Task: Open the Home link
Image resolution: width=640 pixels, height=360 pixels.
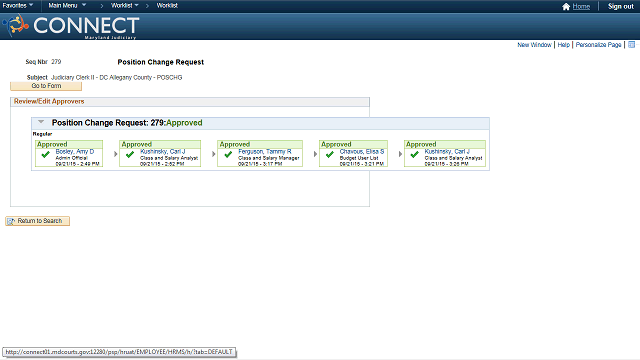Action: 581,7
